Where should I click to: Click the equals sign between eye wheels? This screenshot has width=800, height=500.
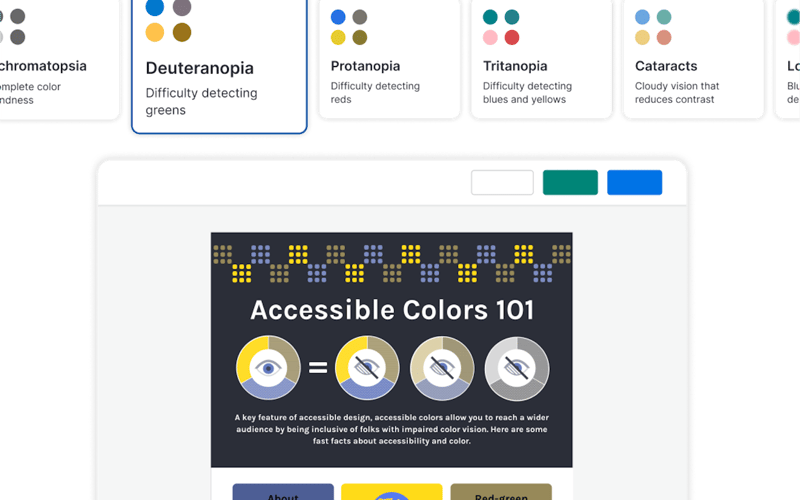pyautogui.click(x=318, y=367)
